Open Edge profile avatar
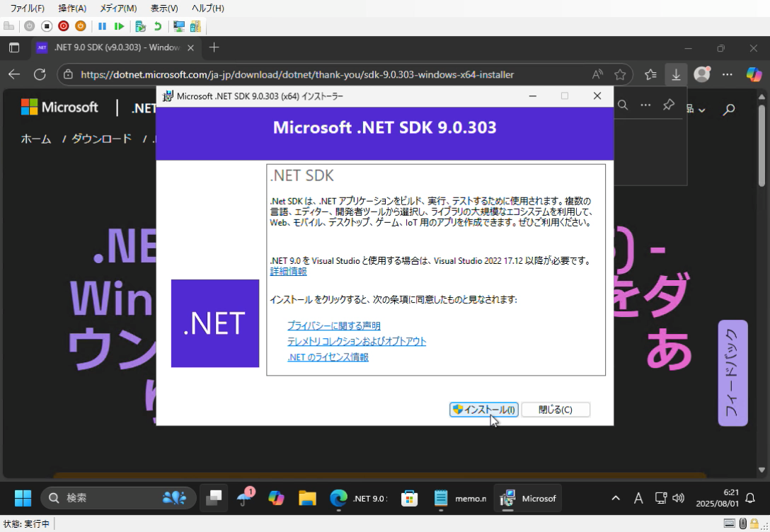Viewport: 770px width, 532px height. point(702,74)
